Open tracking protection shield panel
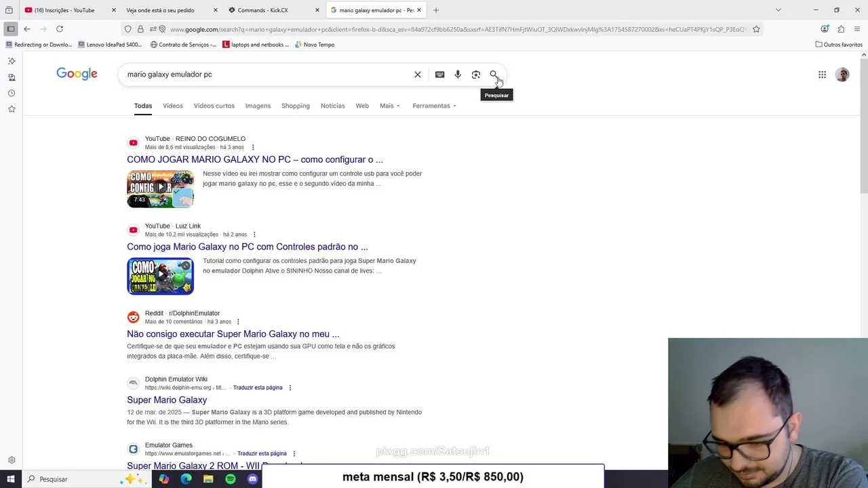868x488 pixels. 127,29
